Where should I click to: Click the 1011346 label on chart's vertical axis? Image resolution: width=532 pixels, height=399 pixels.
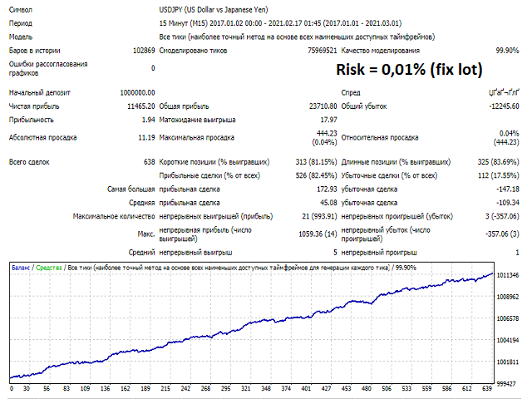tap(509, 275)
